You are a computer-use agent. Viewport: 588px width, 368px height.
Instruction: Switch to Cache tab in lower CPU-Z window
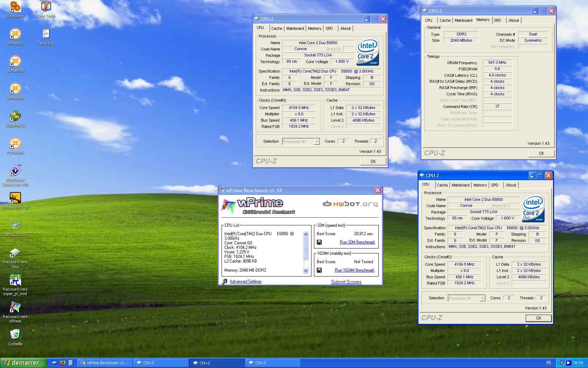(x=442, y=185)
